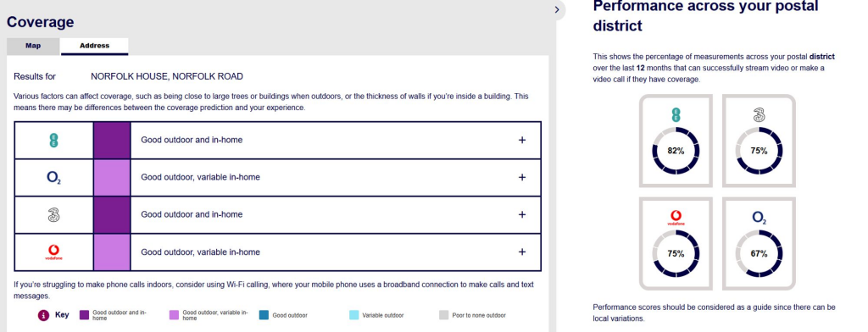Click the Key information icon
868x332 pixels.
tap(44, 315)
